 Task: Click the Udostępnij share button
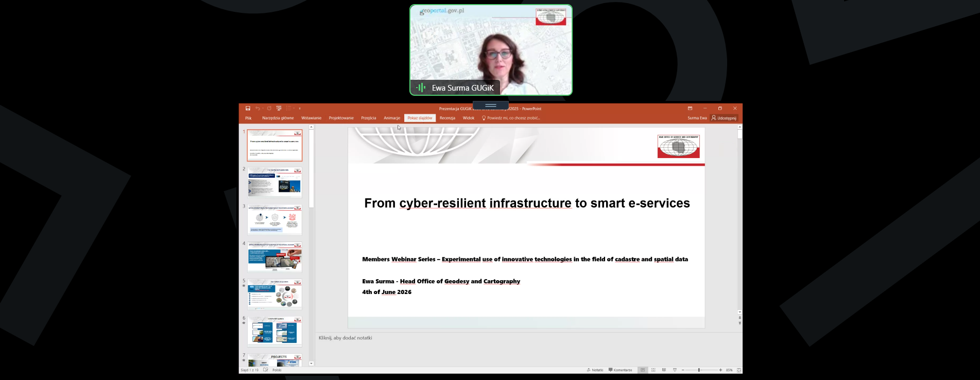(724, 118)
